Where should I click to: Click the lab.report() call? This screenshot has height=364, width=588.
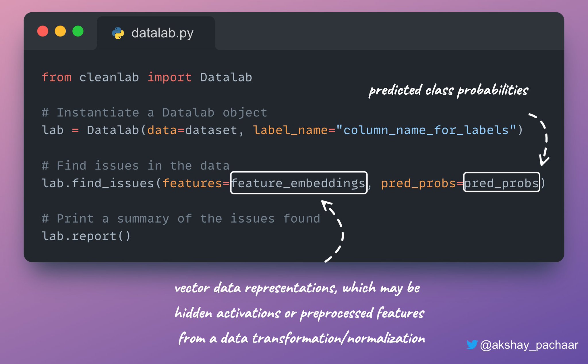point(86,236)
